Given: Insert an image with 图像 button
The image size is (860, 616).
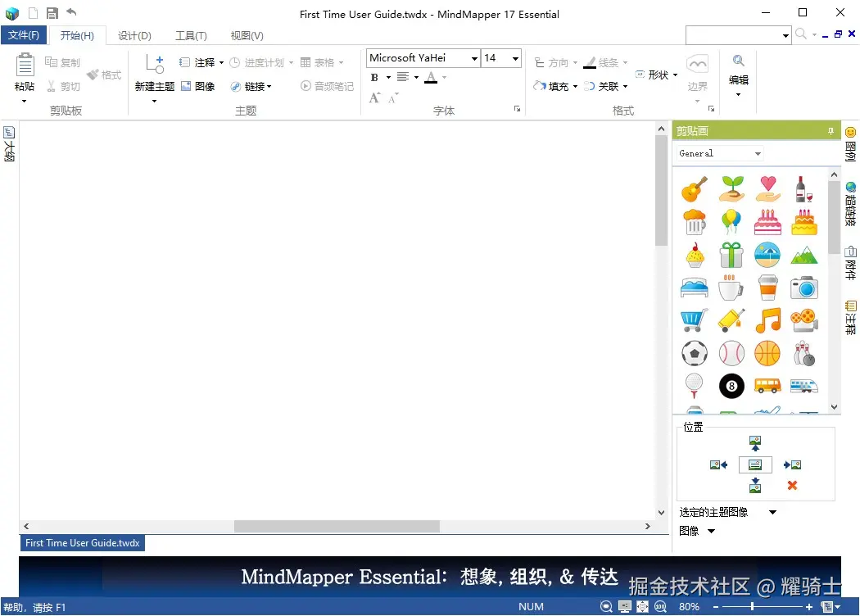Looking at the screenshot, I should (198, 86).
